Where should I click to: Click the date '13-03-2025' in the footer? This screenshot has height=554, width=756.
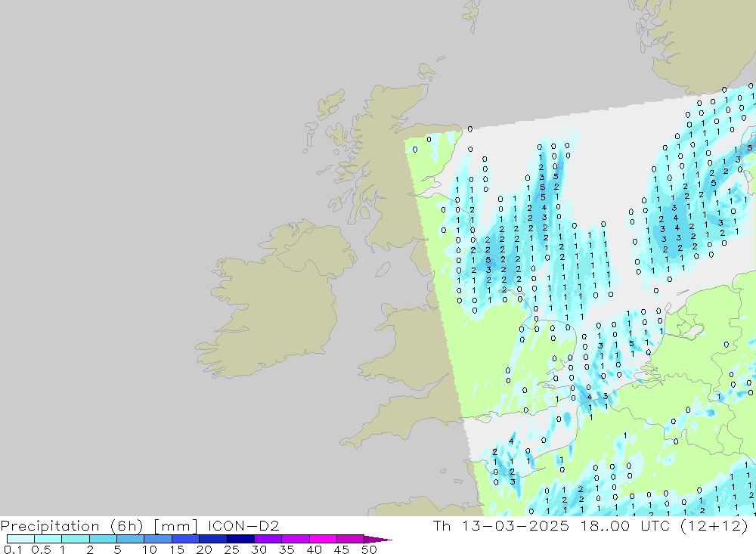[516, 525]
